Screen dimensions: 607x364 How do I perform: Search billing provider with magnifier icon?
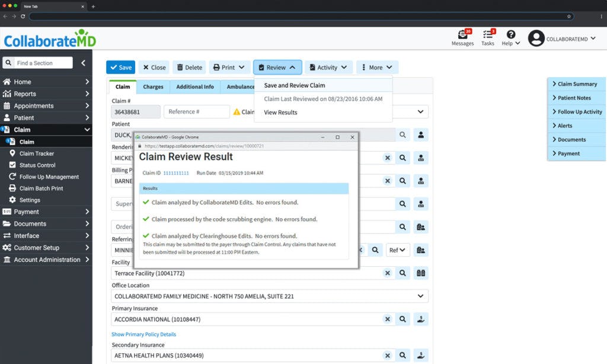[x=402, y=181]
